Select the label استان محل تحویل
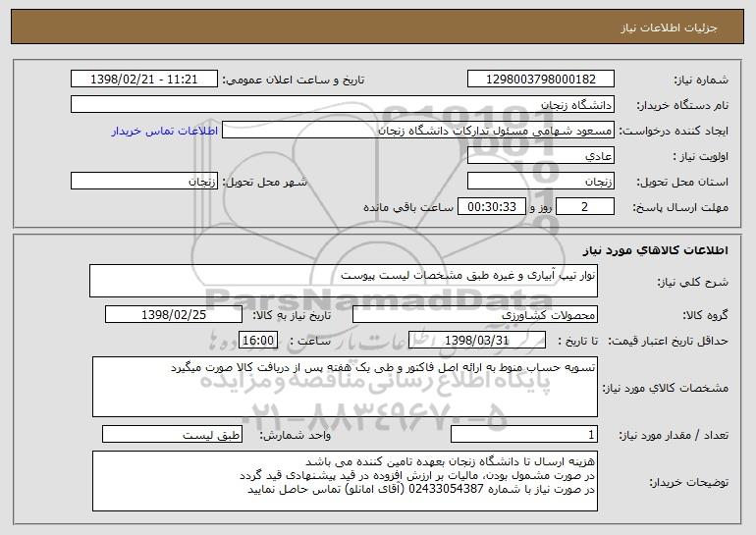 (x=682, y=182)
